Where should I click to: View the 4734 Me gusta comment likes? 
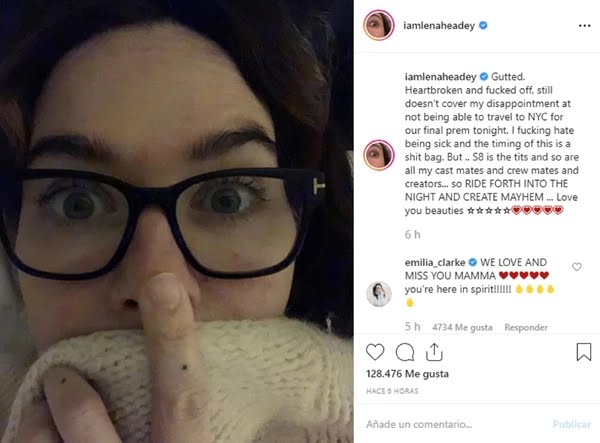462,327
